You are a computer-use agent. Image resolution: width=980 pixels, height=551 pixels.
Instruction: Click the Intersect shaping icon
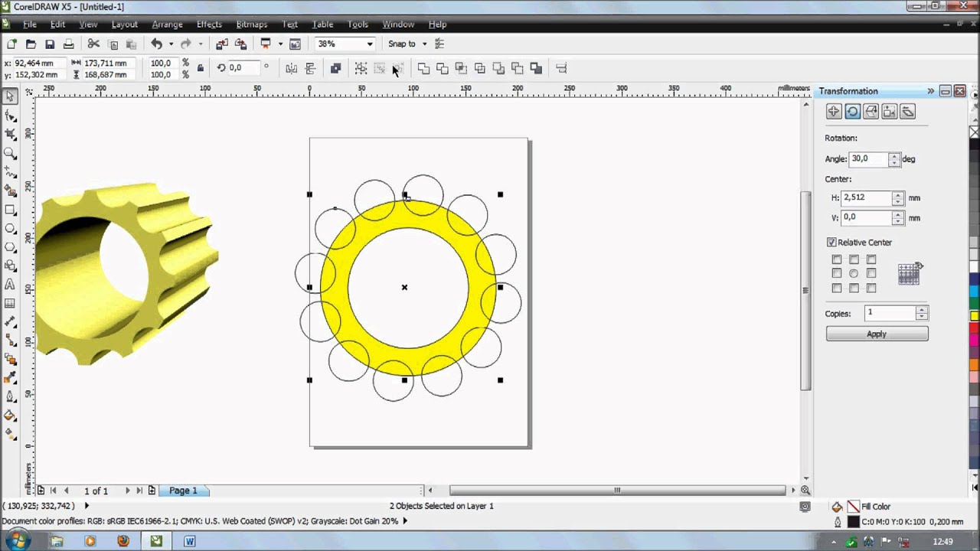(x=461, y=68)
